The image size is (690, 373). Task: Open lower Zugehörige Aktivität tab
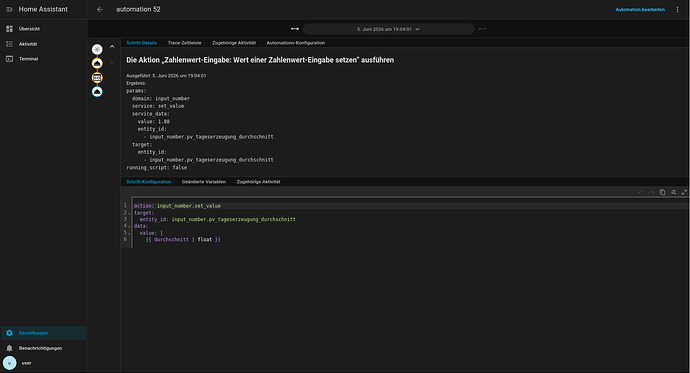(258, 182)
